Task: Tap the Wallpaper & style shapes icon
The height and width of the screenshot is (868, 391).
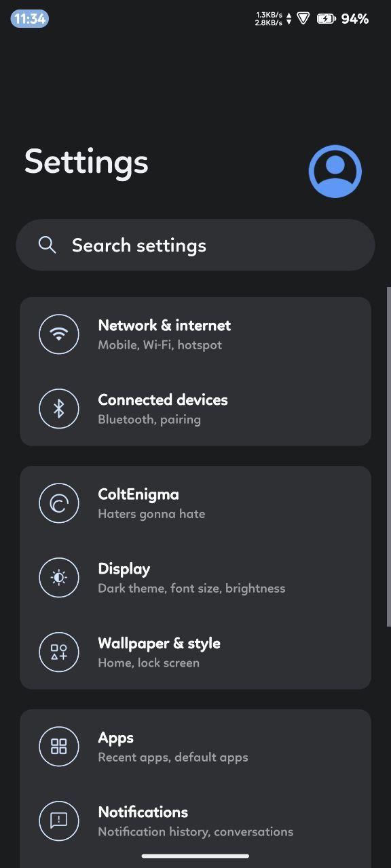Action: click(x=59, y=652)
